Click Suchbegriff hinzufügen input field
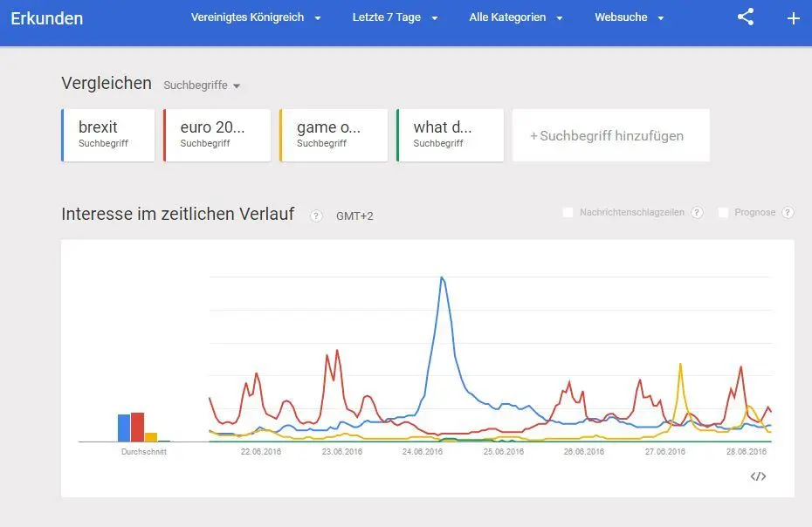The image size is (812, 527). click(611, 135)
